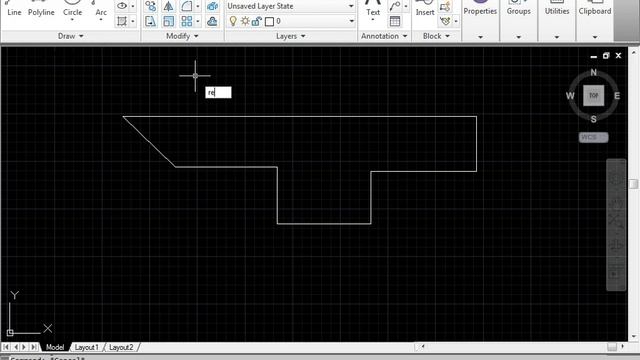Select the Circle tool
Image resolution: width=640 pixels, height=360 pixels.
pos(72,8)
